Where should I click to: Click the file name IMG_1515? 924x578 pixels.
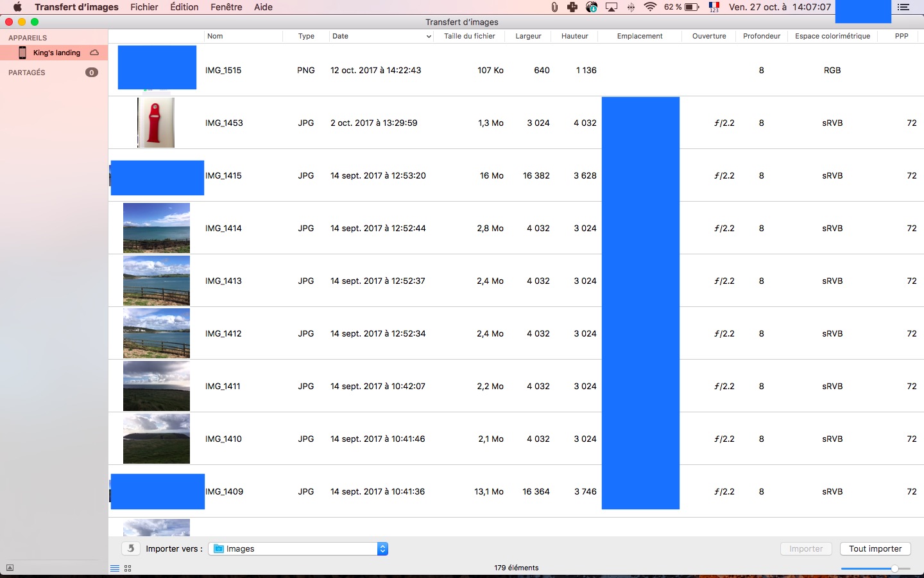(223, 71)
